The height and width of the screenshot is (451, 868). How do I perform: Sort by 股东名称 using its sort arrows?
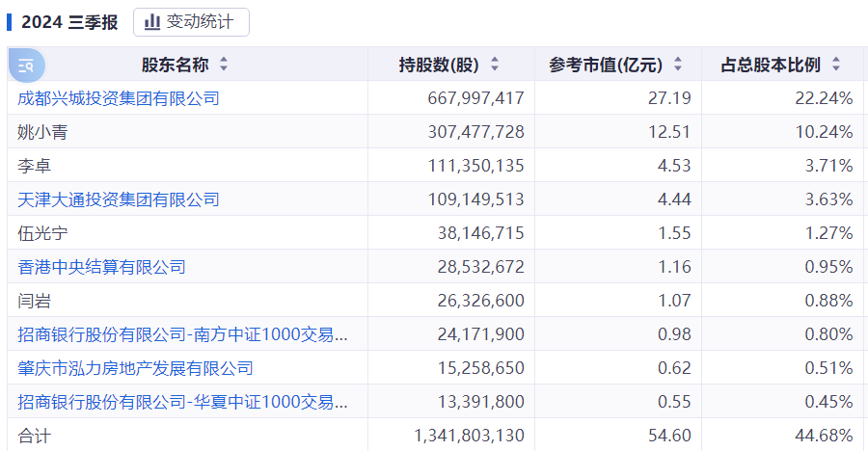224,65
